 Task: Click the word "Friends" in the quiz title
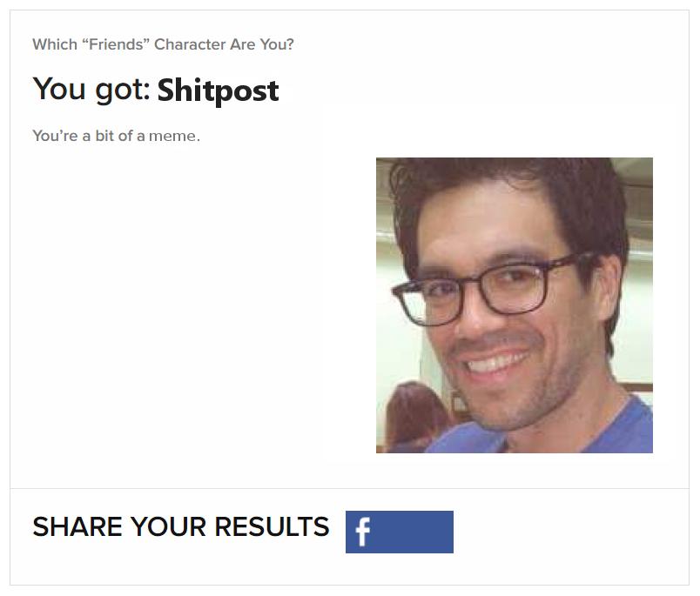tap(116, 44)
